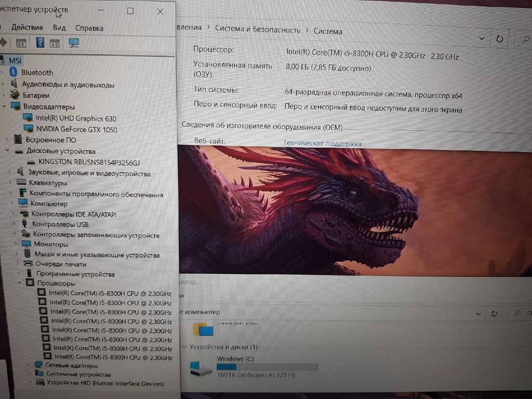
Task: Collapse the Видеоадаптеры category
Action: pyautogui.click(x=4, y=107)
